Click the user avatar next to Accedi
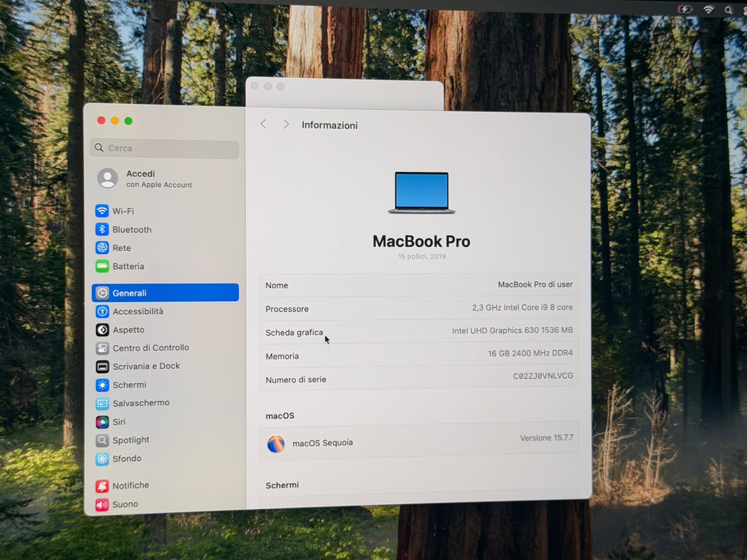The image size is (747, 560). (x=108, y=179)
